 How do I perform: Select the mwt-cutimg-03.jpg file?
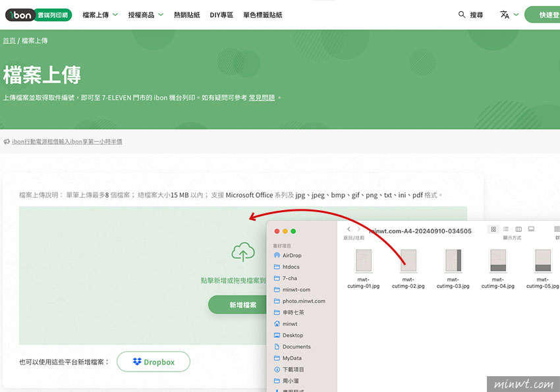click(x=453, y=269)
